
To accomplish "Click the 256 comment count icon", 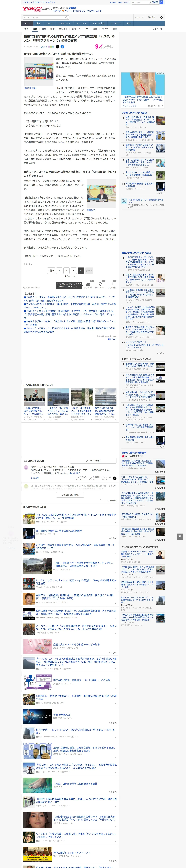I will [x=44, y=47].
